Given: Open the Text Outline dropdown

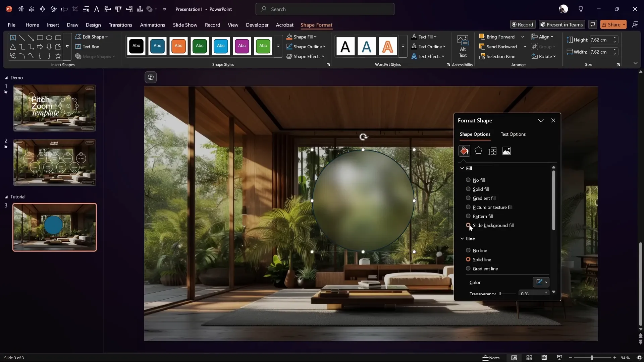Looking at the screenshot, I should pyautogui.click(x=429, y=47).
